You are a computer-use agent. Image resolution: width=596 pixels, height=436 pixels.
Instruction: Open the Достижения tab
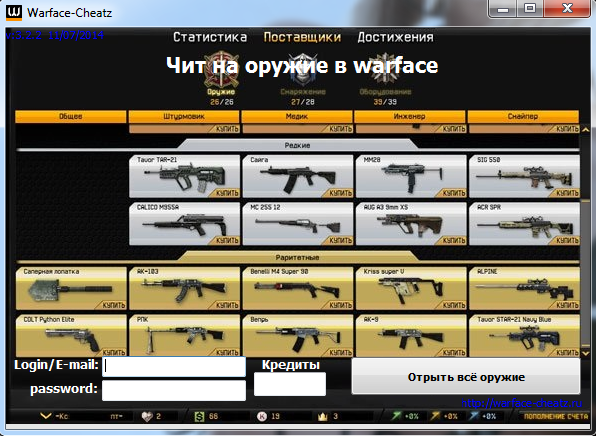point(395,37)
